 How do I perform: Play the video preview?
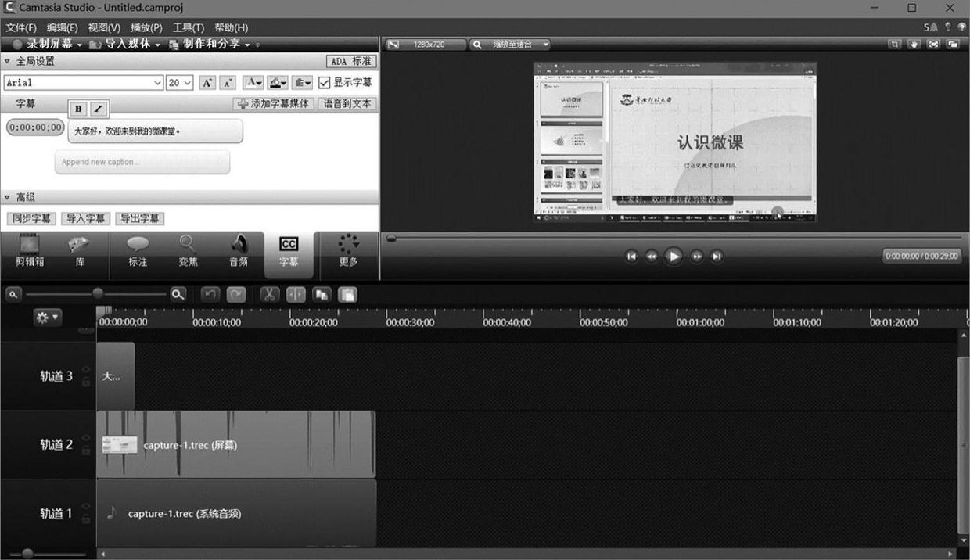tap(673, 256)
